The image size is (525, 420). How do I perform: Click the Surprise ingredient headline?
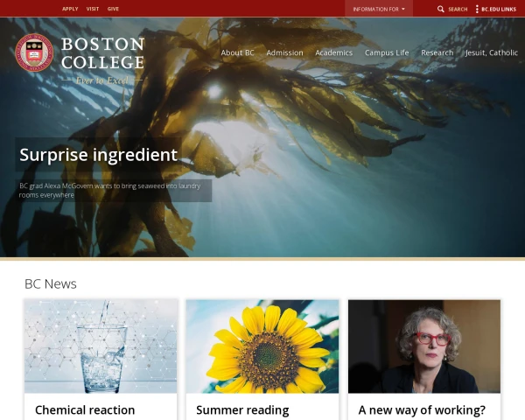tap(98, 155)
